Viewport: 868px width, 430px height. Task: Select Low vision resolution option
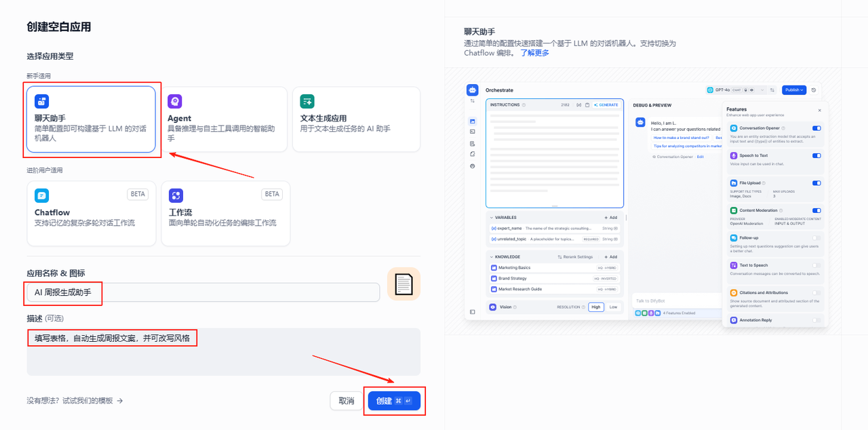(x=613, y=307)
